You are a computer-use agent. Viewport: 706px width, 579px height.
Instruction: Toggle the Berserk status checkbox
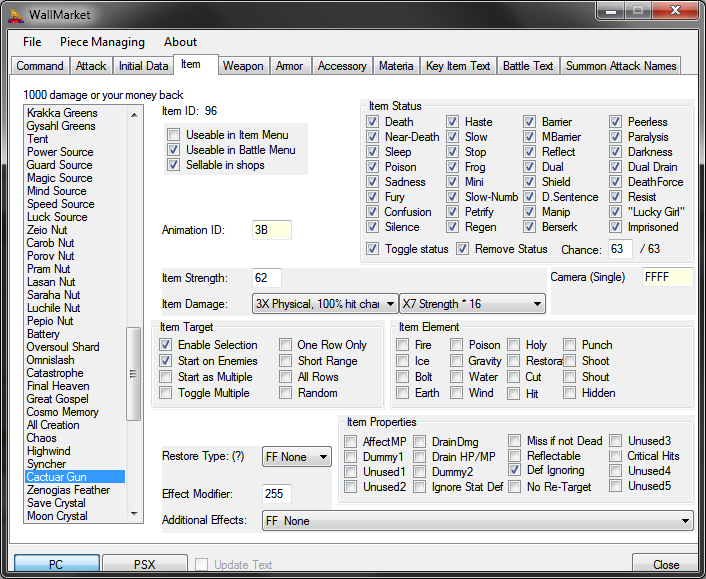click(x=530, y=226)
